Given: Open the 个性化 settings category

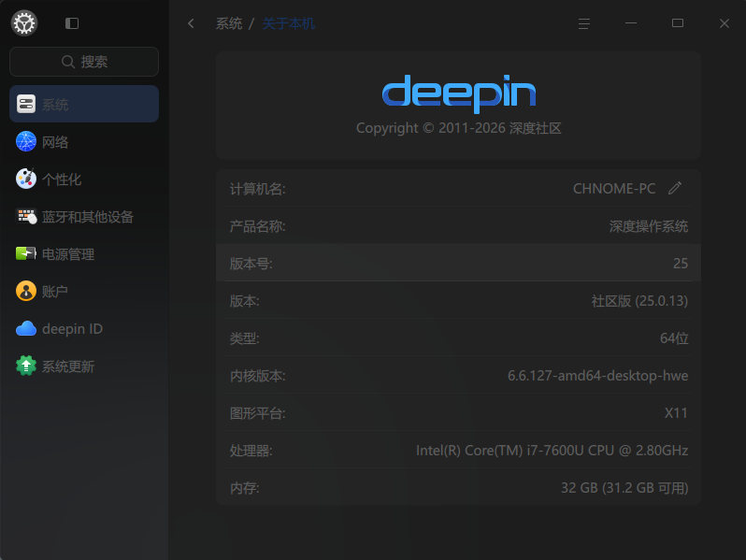Looking at the screenshot, I should pos(84,179).
